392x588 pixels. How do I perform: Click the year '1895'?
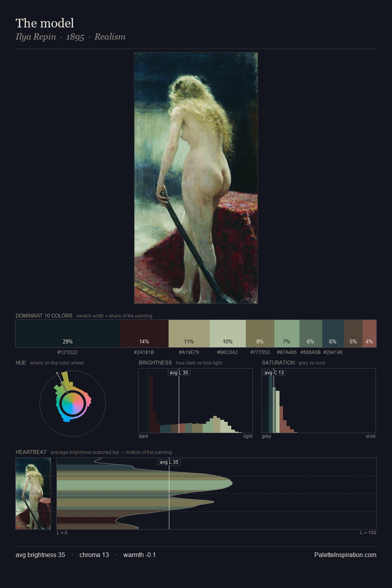75,37
